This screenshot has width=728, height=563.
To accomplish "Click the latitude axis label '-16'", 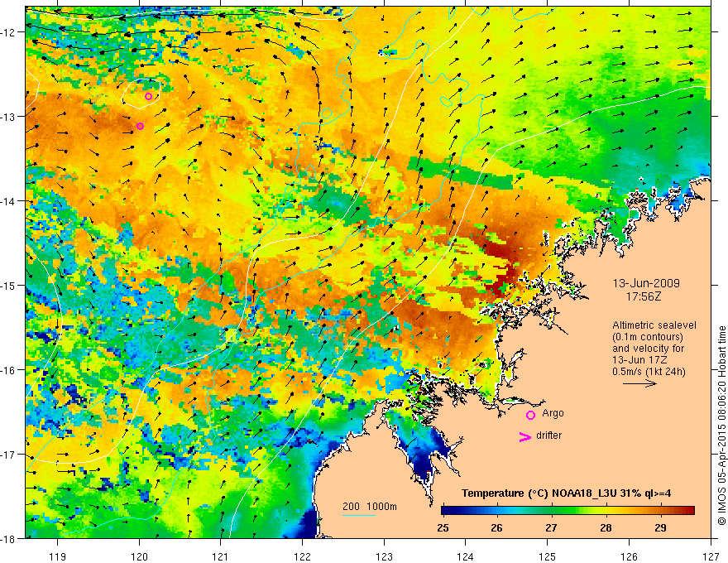I will (x=9, y=370).
